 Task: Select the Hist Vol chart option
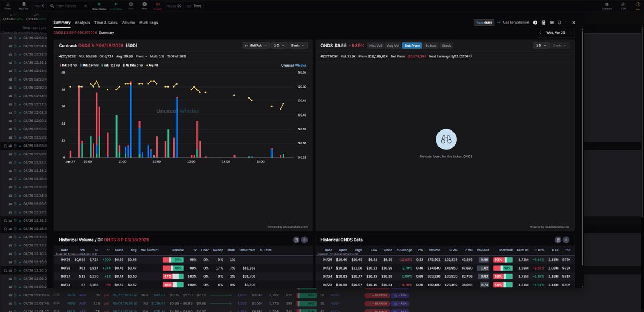(x=376, y=46)
